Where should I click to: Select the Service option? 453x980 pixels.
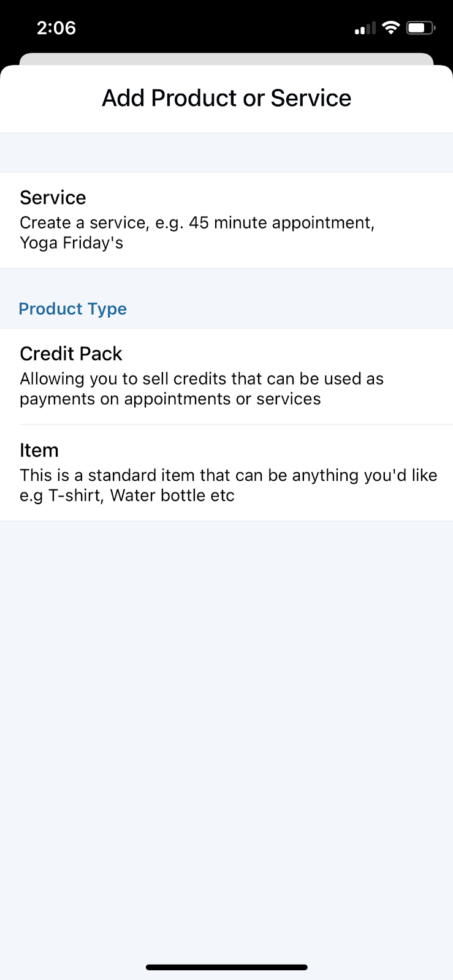pos(226,221)
